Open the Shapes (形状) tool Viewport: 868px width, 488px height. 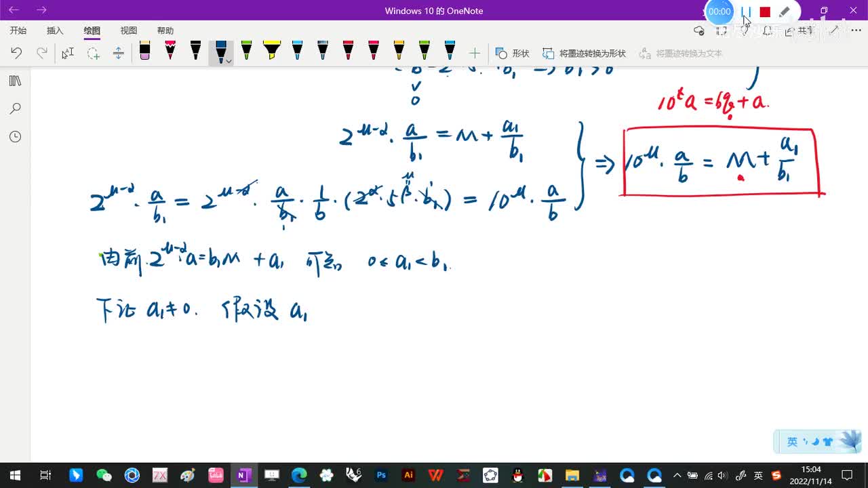[x=513, y=53]
